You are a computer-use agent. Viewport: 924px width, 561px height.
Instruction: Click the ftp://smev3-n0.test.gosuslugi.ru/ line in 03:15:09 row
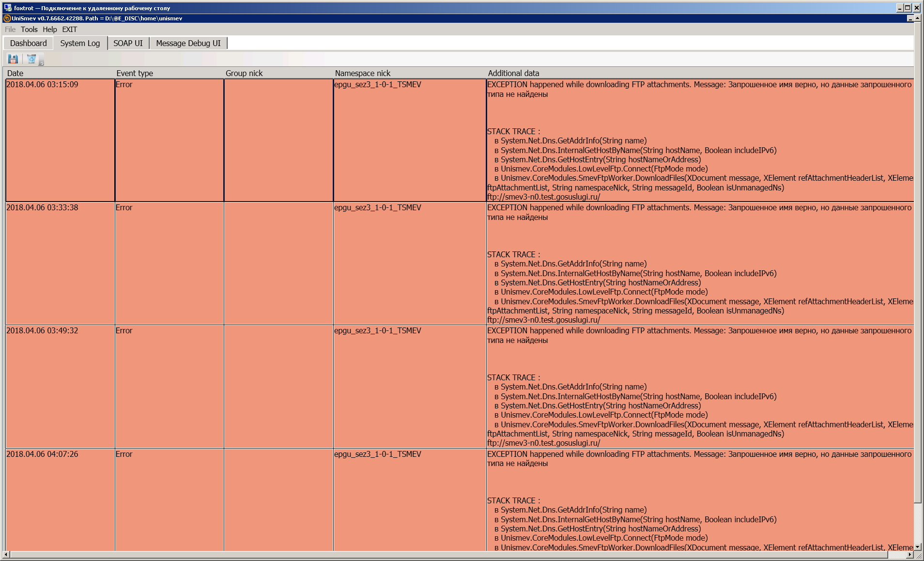point(543,197)
